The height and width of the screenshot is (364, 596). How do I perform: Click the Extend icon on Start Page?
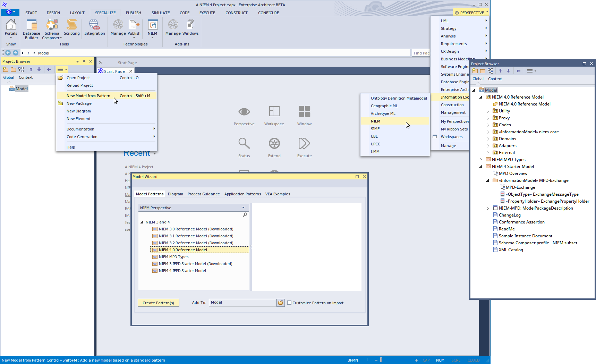coord(274,144)
